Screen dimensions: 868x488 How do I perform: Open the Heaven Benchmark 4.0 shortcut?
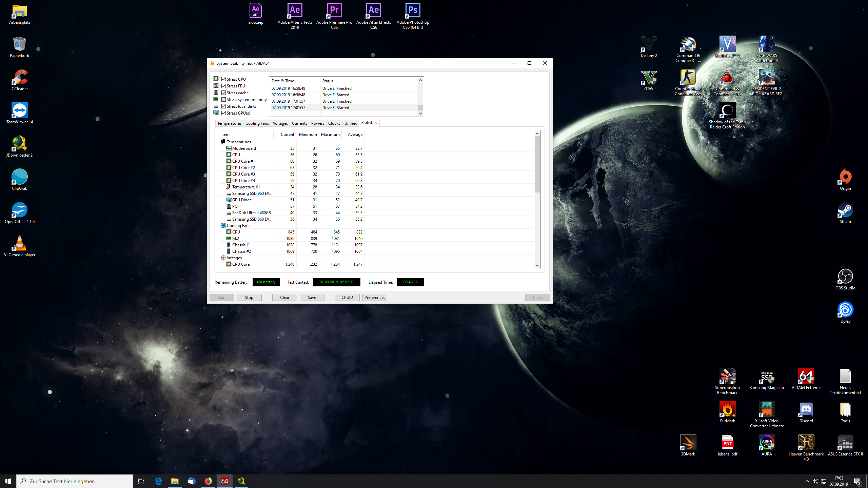tap(806, 443)
